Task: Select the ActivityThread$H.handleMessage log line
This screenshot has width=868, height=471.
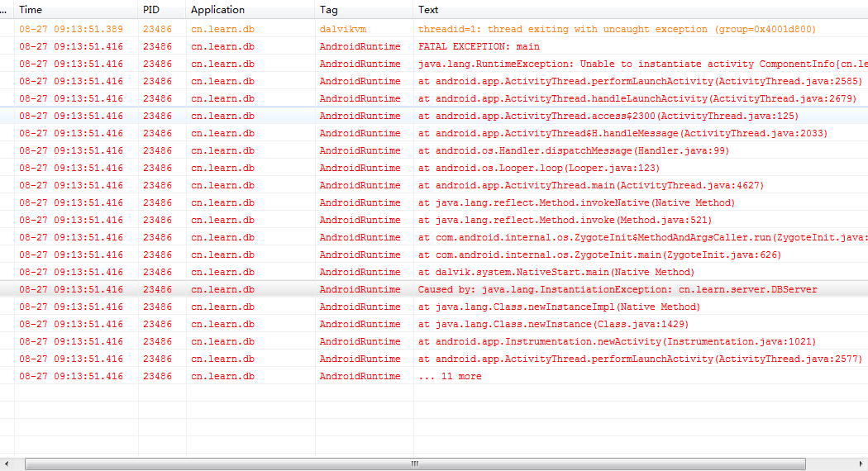Action: pos(434,133)
